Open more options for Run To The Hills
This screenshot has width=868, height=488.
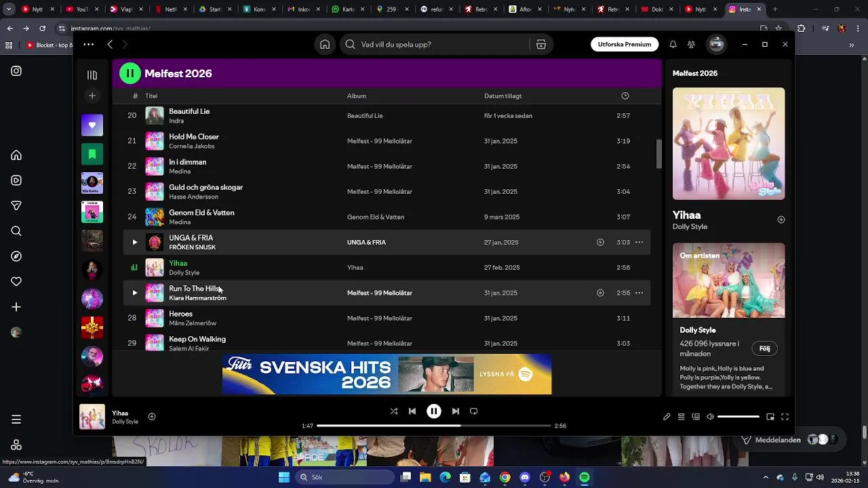coord(639,293)
